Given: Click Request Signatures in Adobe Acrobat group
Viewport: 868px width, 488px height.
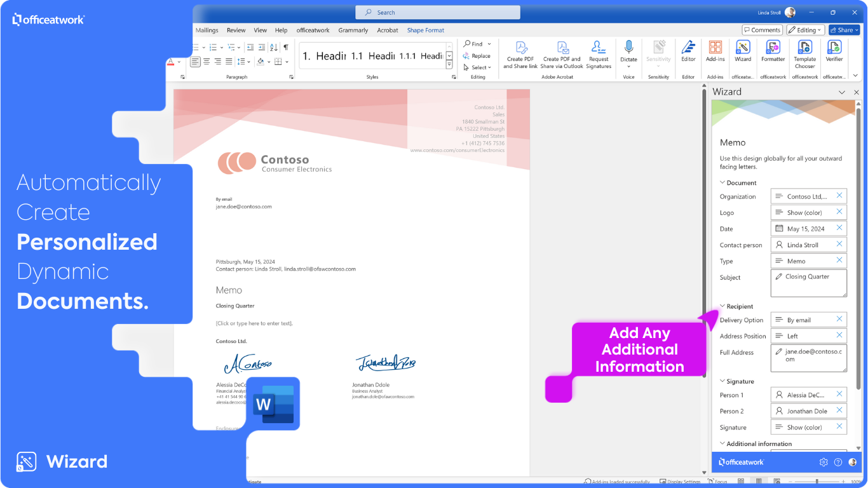Looking at the screenshot, I should coord(599,54).
